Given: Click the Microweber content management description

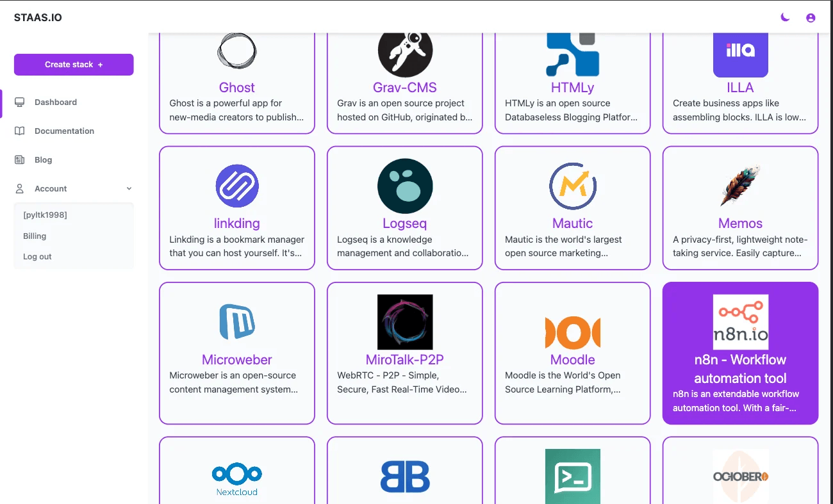Looking at the screenshot, I should (234, 382).
